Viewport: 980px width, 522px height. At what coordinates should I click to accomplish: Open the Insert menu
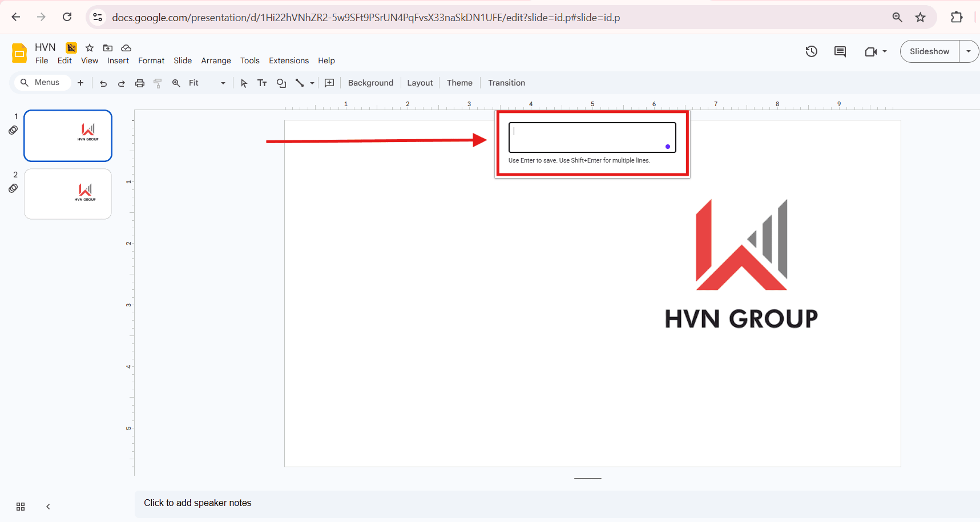point(118,60)
